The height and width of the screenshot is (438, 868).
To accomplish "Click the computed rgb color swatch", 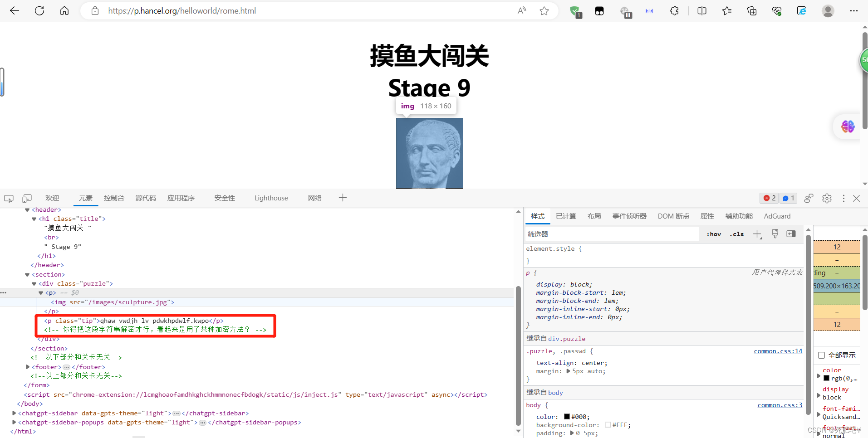I will tap(827, 378).
